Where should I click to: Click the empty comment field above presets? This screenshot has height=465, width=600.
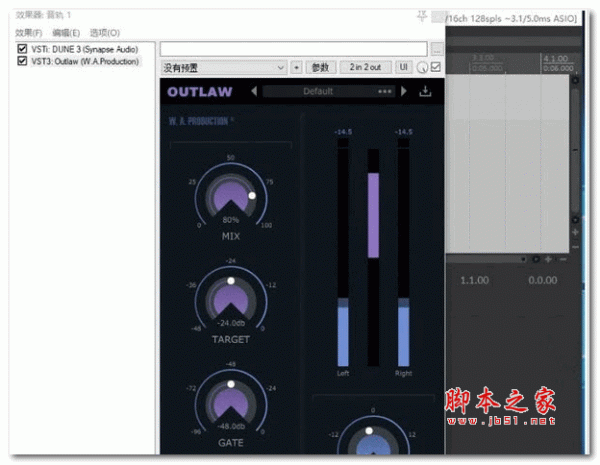(x=293, y=49)
